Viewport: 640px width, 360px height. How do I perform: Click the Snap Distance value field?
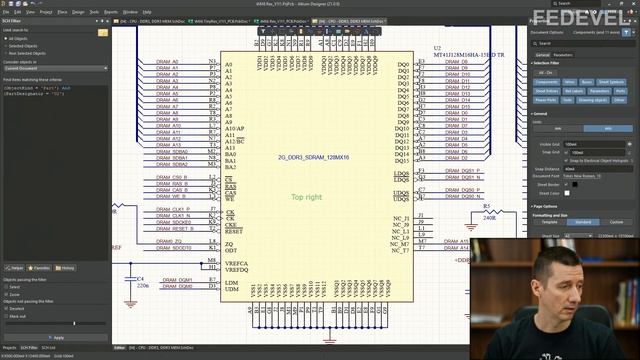coord(598,169)
